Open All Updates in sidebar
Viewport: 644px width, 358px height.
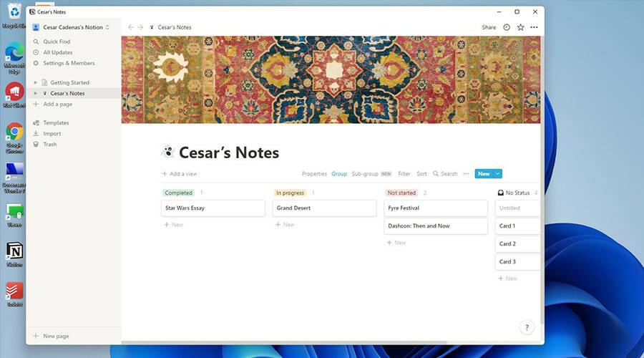click(x=58, y=52)
